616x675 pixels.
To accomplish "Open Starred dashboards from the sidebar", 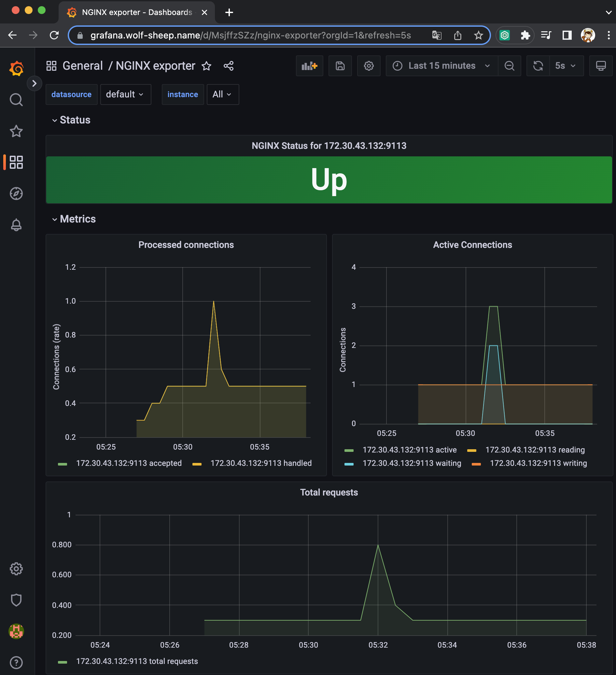I will [x=16, y=131].
